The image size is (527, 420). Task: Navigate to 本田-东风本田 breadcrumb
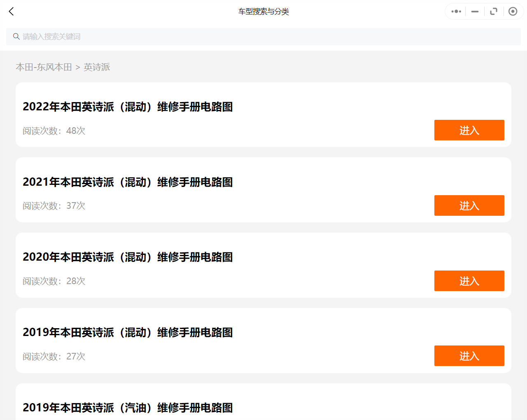coord(44,67)
